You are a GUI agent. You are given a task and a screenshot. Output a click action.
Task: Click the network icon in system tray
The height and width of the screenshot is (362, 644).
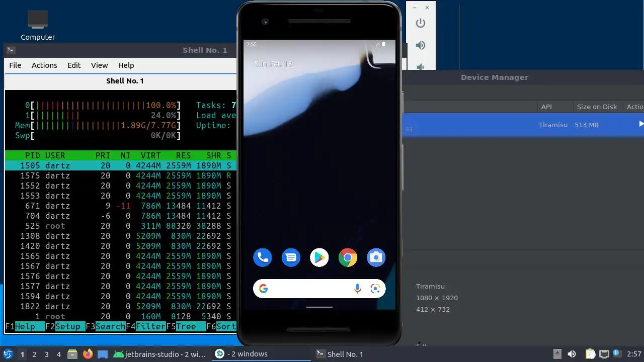pos(604,354)
